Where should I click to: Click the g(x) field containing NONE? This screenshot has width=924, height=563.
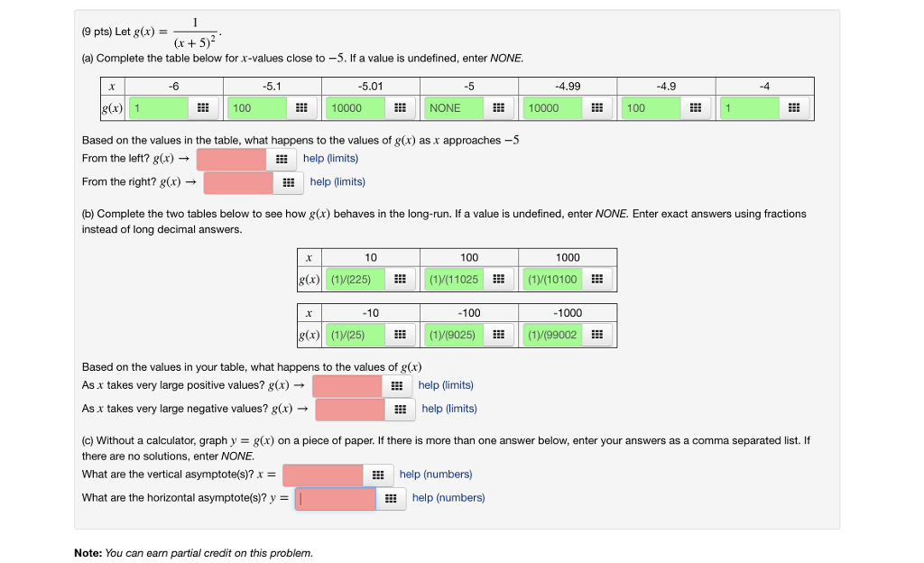(455, 107)
